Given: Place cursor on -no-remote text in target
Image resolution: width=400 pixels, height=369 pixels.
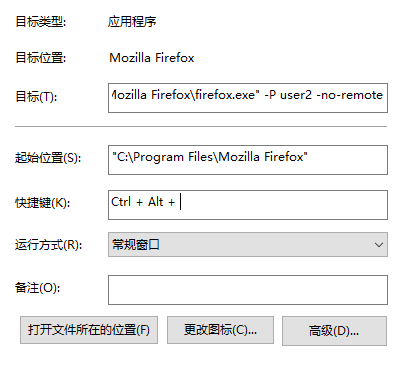Looking at the screenshot, I should point(349,95).
